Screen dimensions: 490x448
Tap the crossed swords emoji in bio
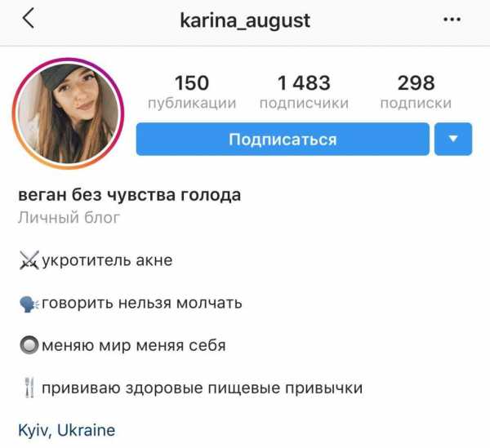(x=29, y=260)
